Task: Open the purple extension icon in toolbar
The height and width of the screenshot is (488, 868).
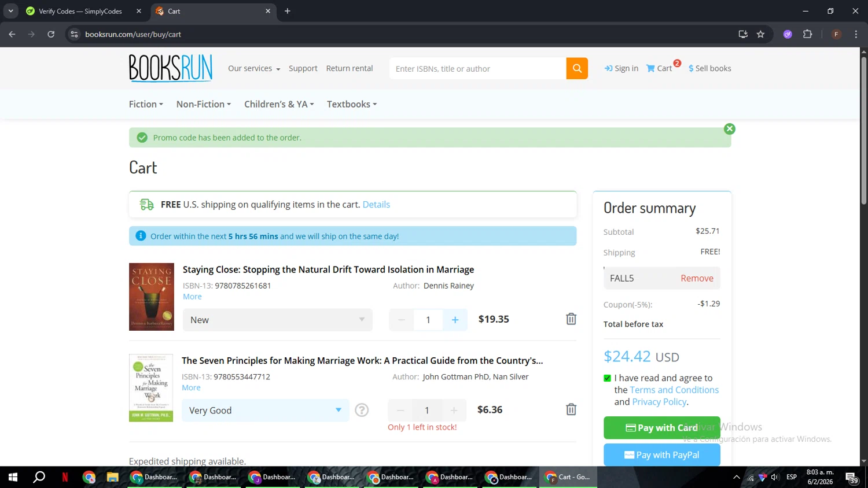Action: [788, 34]
